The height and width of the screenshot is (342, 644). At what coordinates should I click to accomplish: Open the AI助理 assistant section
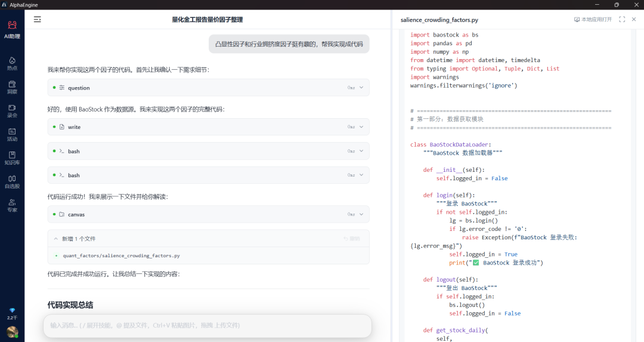pyautogui.click(x=12, y=30)
